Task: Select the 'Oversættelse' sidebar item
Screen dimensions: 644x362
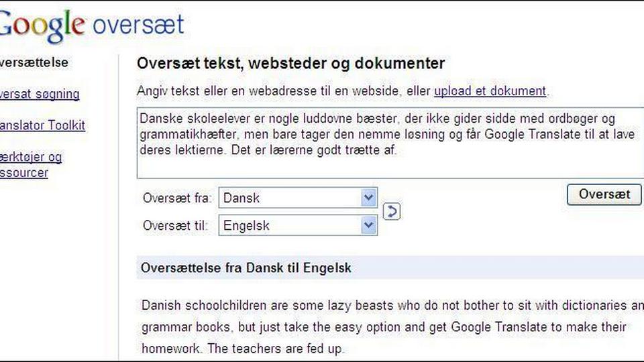Action: pyautogui.click(x=34, y=62)
